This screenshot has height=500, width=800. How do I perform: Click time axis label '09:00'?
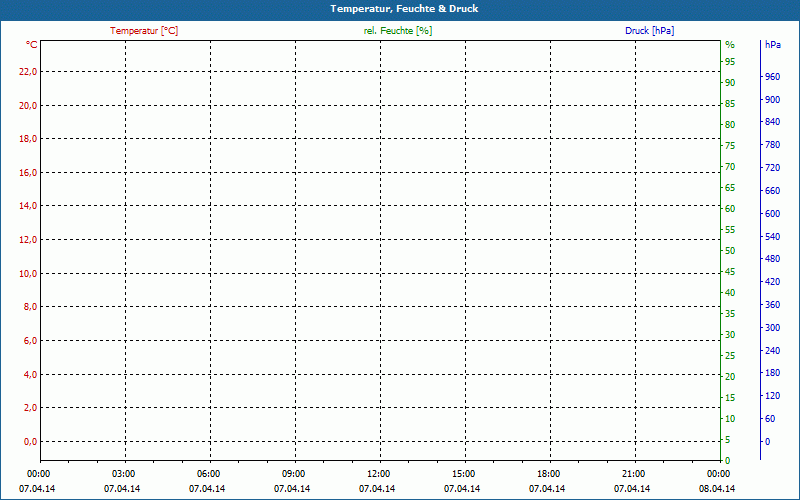tap(293, 474)
